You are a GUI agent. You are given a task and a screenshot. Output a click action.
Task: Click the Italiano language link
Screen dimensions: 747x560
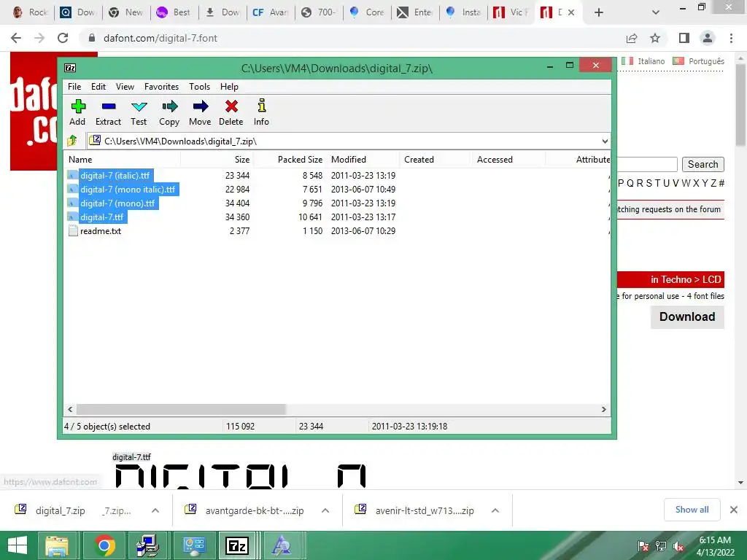(651, 61)
